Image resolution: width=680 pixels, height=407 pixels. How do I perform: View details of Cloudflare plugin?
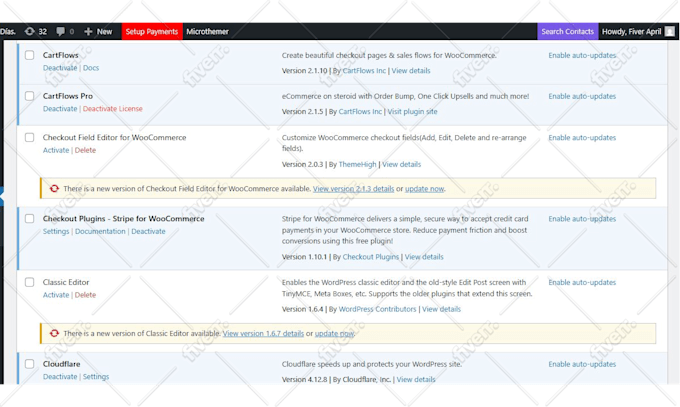coord(416,380)
